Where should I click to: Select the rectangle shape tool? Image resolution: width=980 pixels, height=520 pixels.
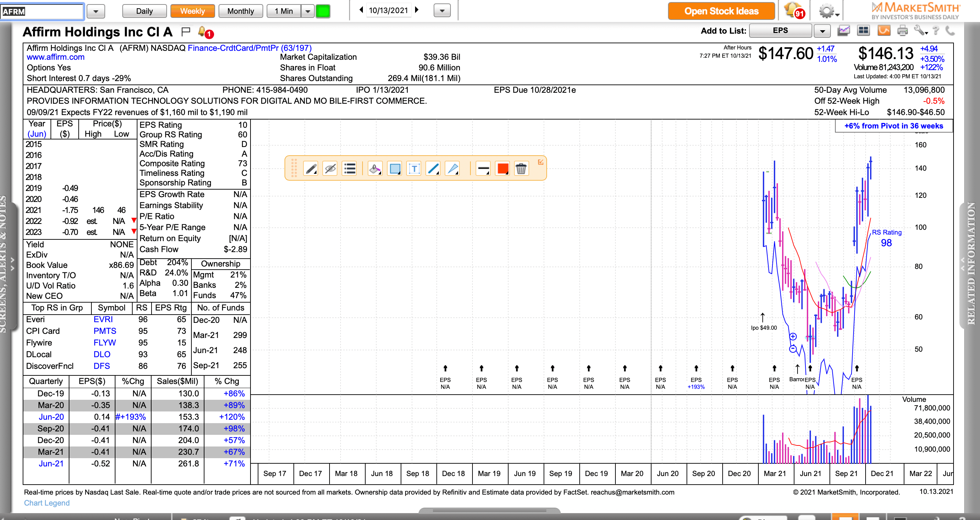pyautogui.click(x=395, y=169)
